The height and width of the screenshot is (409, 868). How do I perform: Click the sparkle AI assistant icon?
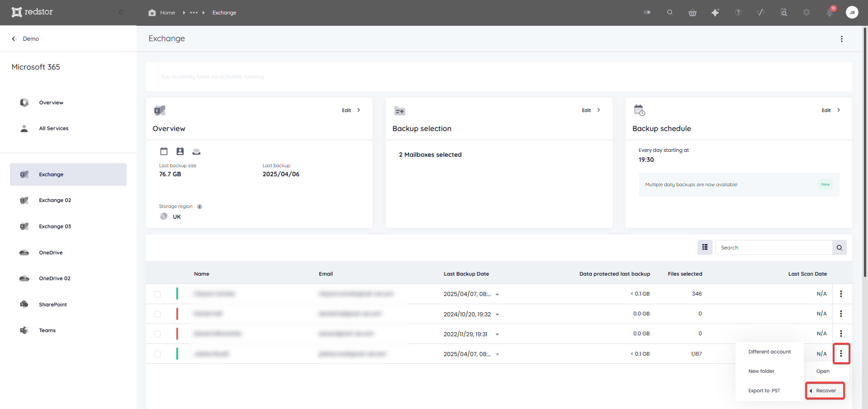click(x=715, y=13)
